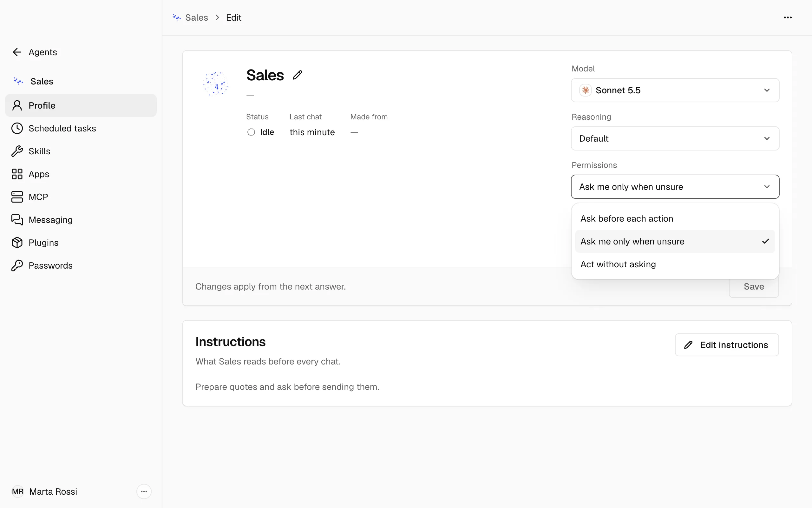Click the Passwords key icon
This screenshot has width=812, height=508.
click(x=17, y=265)
